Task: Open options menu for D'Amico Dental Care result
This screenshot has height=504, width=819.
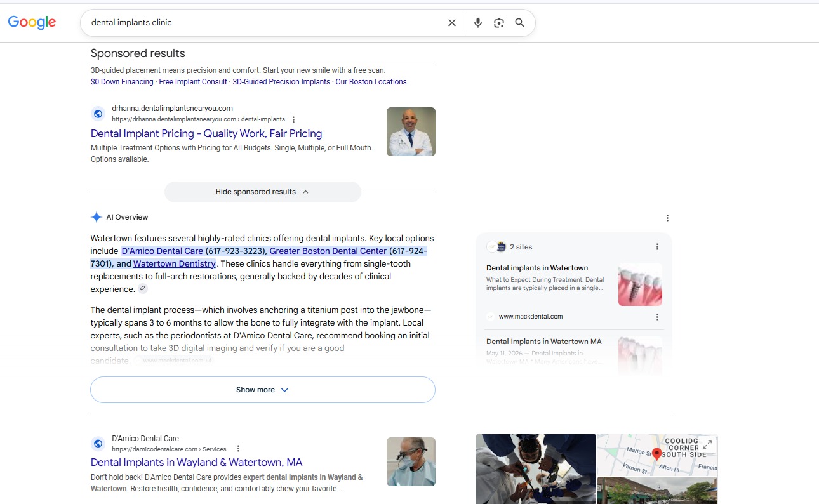Action: pos(238,449)
